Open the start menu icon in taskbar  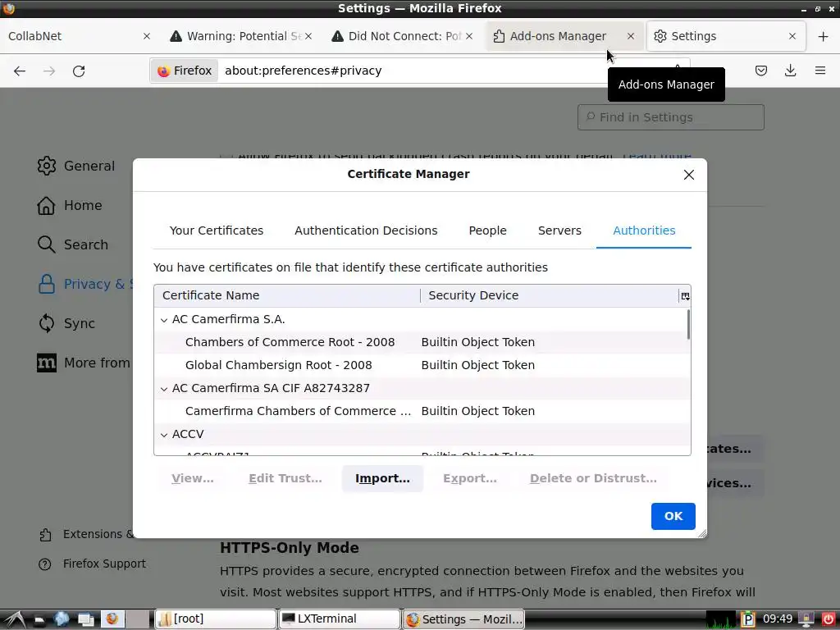pos(15,619)
